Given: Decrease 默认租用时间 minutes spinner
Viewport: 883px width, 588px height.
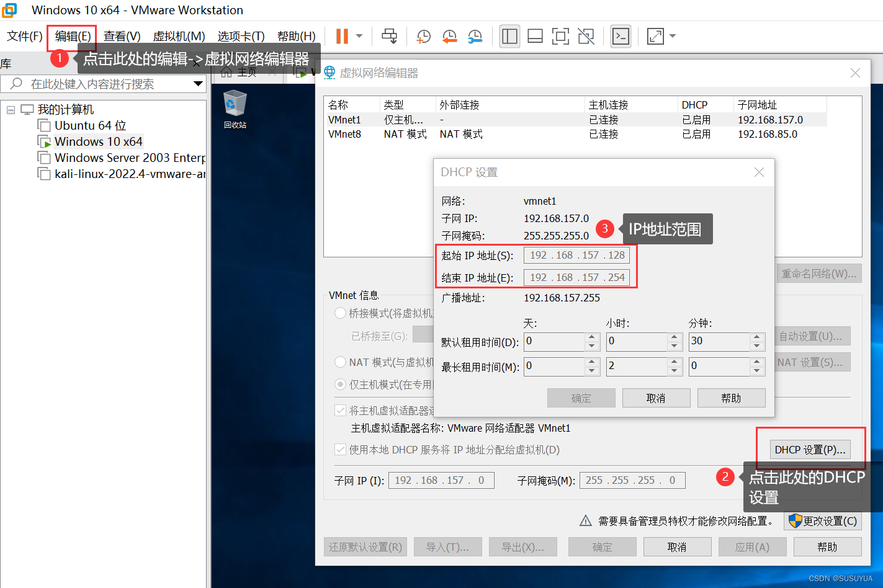Looking at the screenshot, I should tap(756, 346).
